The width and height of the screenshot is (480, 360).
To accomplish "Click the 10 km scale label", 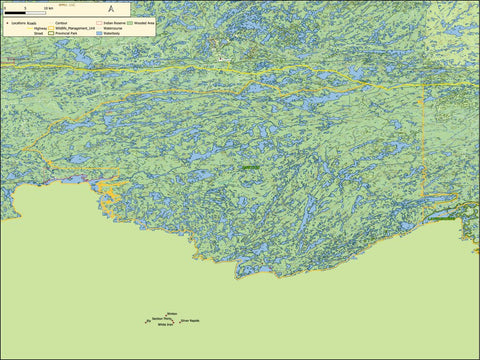I will (x=48, y=8).
